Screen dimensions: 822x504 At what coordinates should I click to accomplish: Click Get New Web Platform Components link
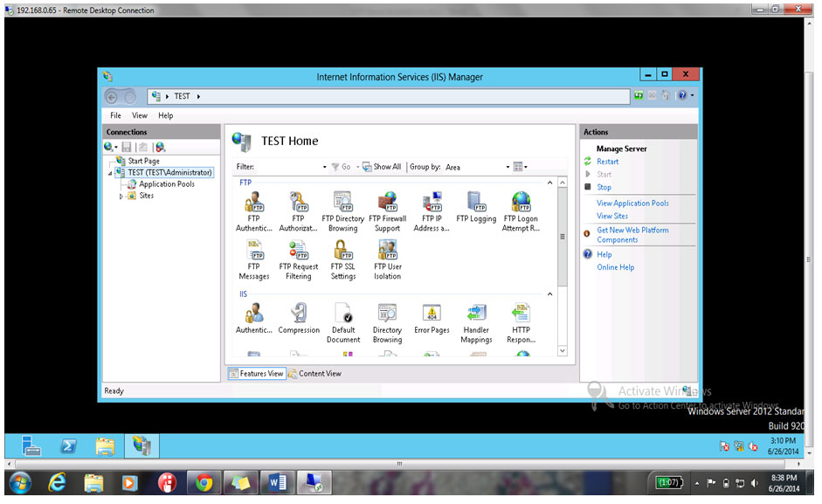pyautogui.click(x=632, y=234)
